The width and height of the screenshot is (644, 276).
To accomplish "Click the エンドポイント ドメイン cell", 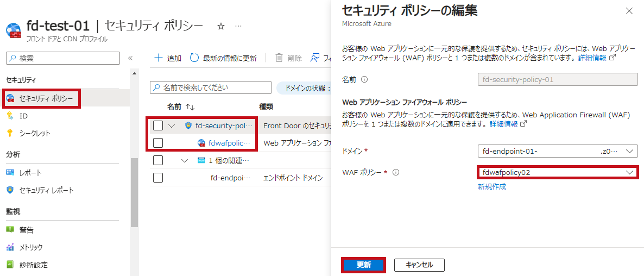I will tap(293, 178).
